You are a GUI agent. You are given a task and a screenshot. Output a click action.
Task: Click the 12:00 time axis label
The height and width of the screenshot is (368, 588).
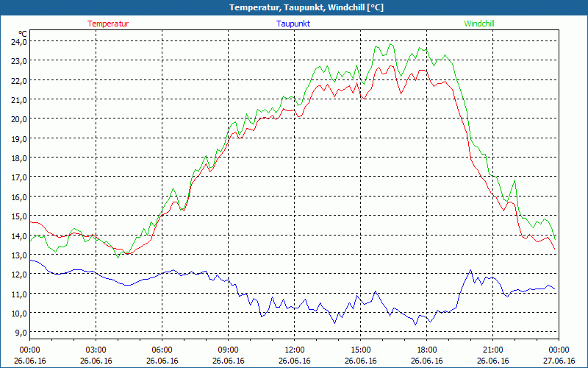(295, 350)
